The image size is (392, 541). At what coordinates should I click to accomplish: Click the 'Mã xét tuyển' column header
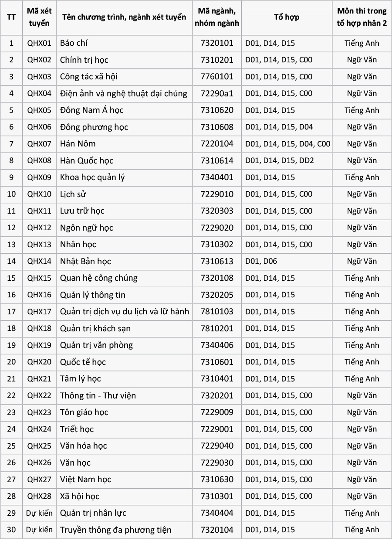pyautogui.click(x=39, y=17)
